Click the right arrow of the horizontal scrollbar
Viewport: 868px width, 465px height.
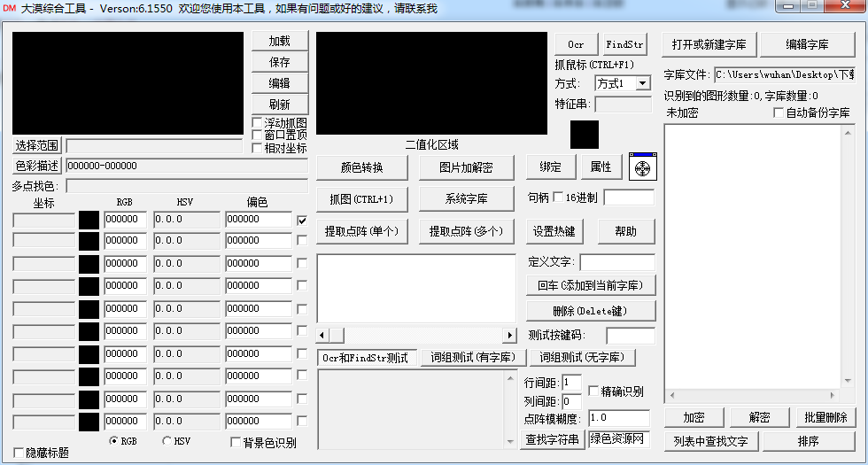[509, 335]
